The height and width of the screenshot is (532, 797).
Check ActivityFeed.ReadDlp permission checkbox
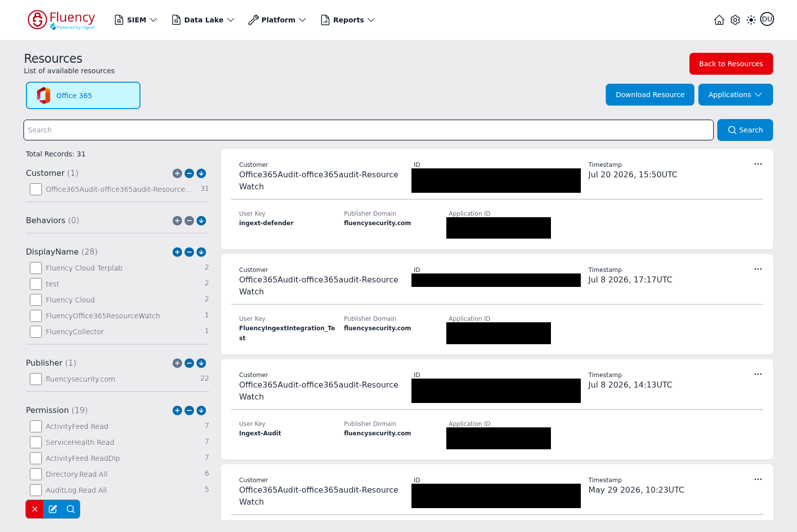[x=36, y=458]
